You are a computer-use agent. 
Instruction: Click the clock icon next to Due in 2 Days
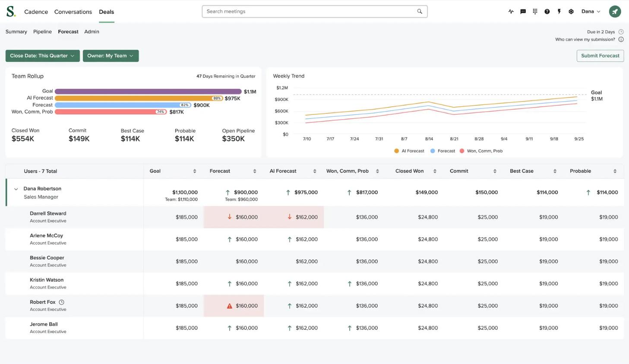621,32
